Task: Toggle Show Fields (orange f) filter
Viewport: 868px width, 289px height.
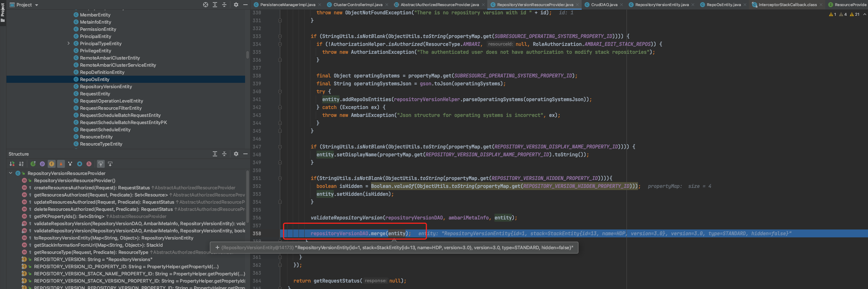Action: 52,164
